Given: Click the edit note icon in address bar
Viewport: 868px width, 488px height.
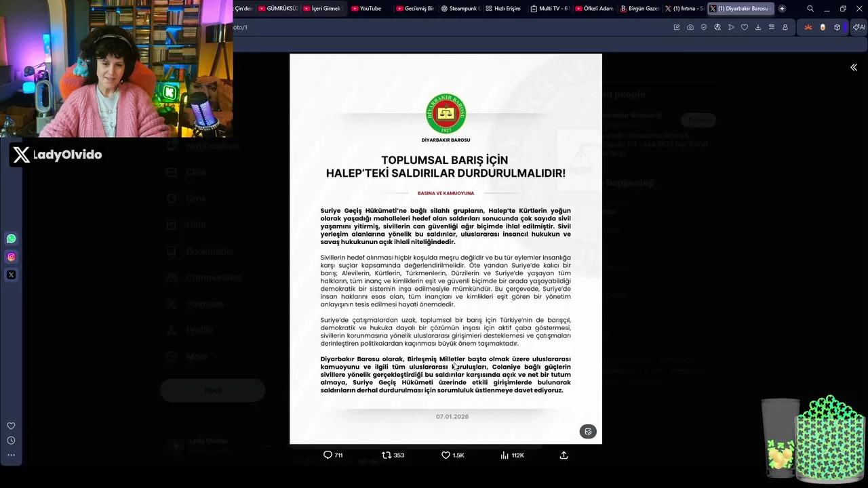Looking at the screenshot, I should (677, 27).
